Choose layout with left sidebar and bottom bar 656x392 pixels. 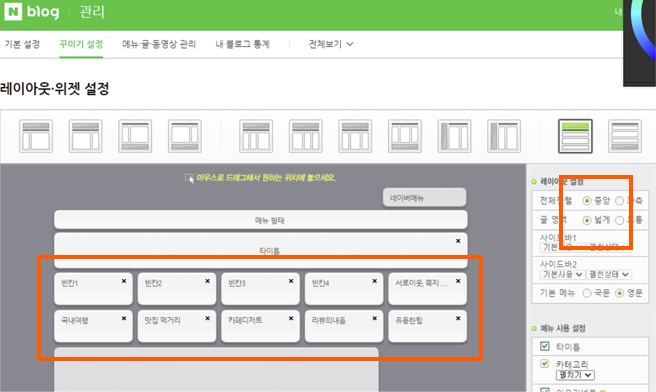click(x=135, y=136)
